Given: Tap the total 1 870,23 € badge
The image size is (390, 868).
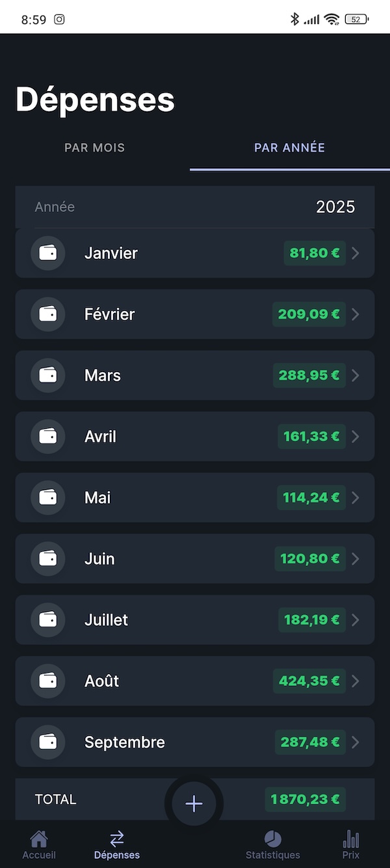Looking at the screenshot, I should pyautogui.click(x=305, y=800).
